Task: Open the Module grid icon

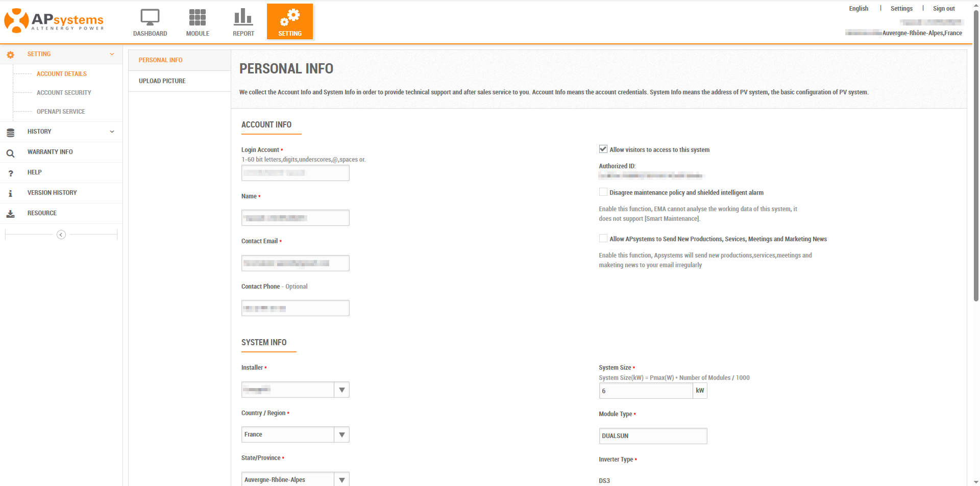Action: (198, 17)
